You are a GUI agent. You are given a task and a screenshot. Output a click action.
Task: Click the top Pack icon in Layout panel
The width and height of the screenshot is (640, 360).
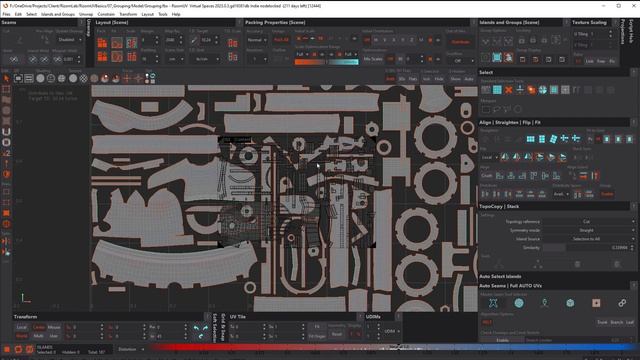pyautogui.click(x=102, y=42)
